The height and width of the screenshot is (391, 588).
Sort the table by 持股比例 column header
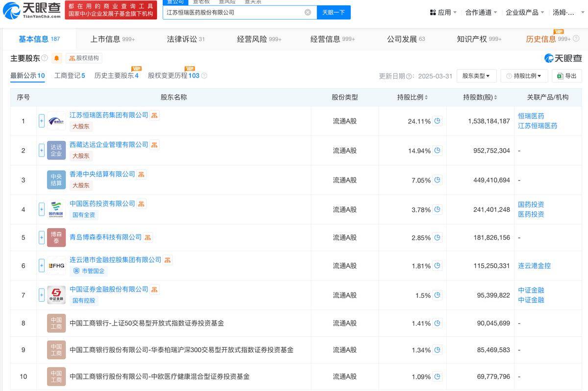412,97
